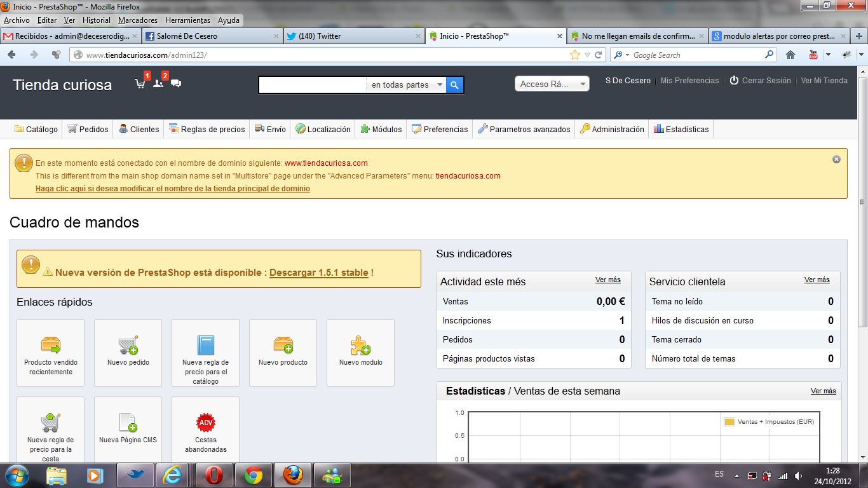Open the Parametros avanzados menu
The width and height of the screenshot is (868, 488).
[524, 129]
